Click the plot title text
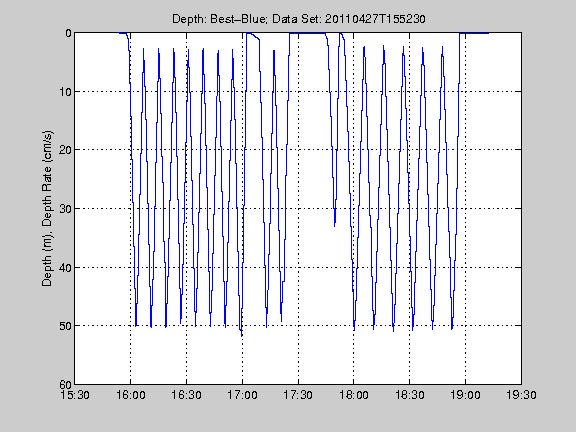This screenshot has height=432, width=576. pos(299,19)
